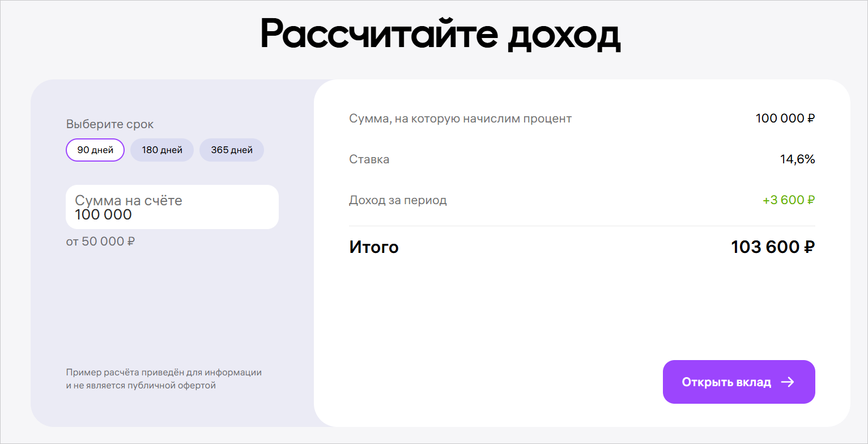Click the Пример расчёта disclaimer text
The height and width of the screenshot is (444, 868).
pyautogui.click(x=164, y=379)
